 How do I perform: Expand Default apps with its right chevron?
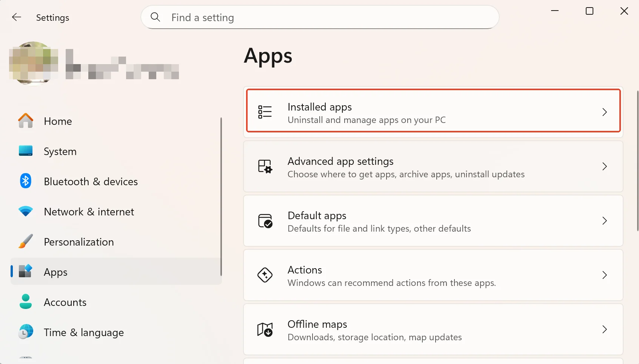604,221
